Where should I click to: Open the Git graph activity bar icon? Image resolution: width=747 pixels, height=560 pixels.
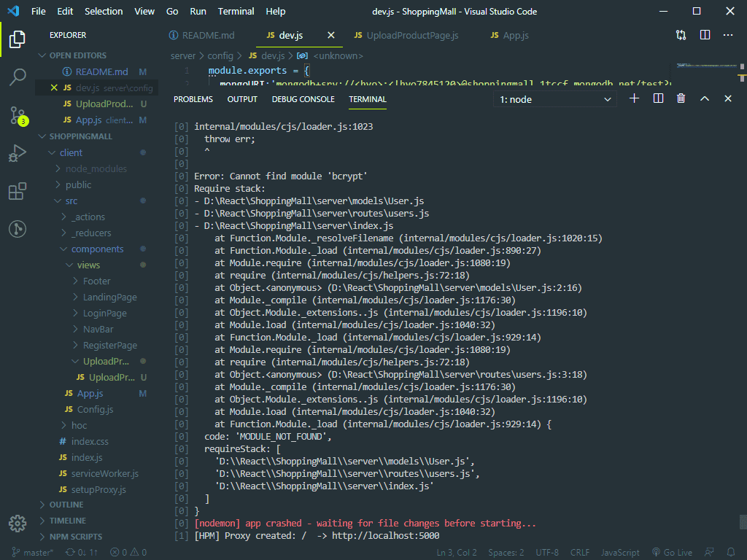click(x=18, y=229)
